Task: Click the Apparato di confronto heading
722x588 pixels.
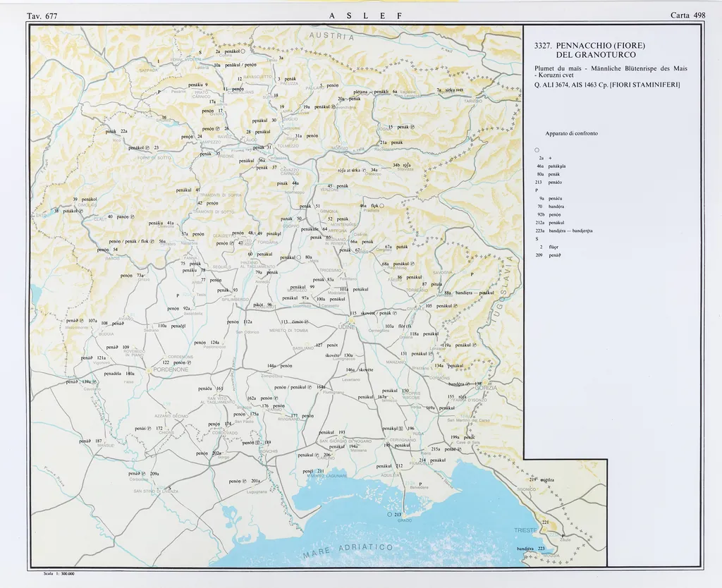Action: pos(571,133)
